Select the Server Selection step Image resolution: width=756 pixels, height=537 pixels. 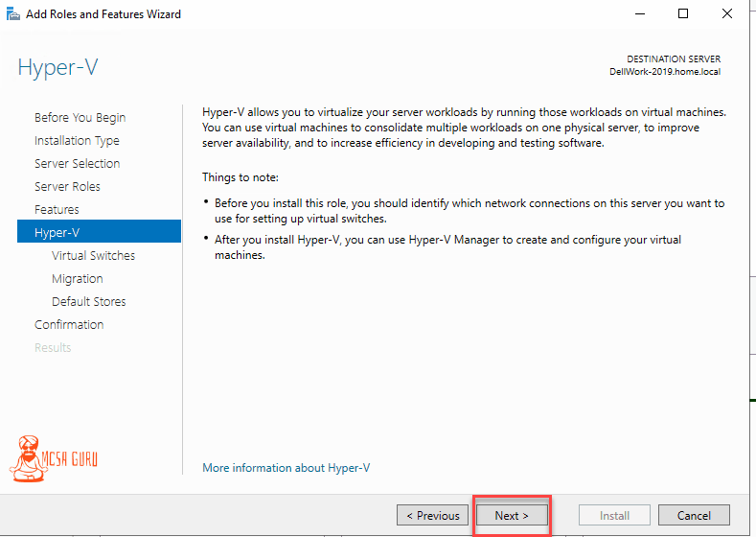point(78,164)
